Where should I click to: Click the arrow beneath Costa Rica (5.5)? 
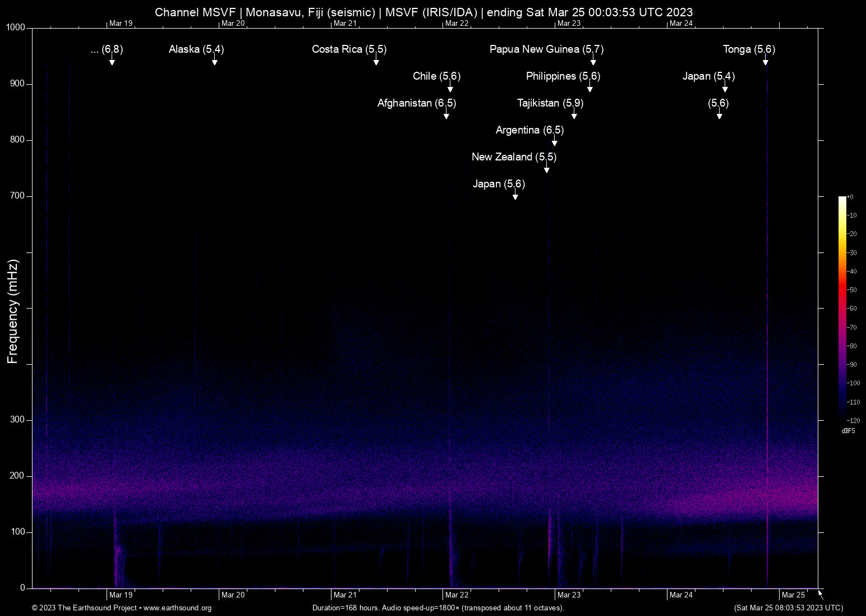click(x=376, y=60)
